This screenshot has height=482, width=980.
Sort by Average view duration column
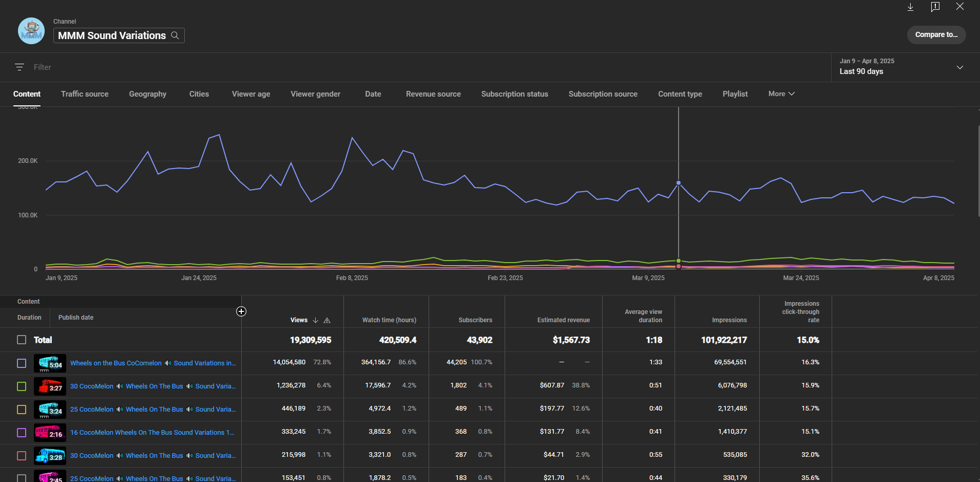pos(643,316)
